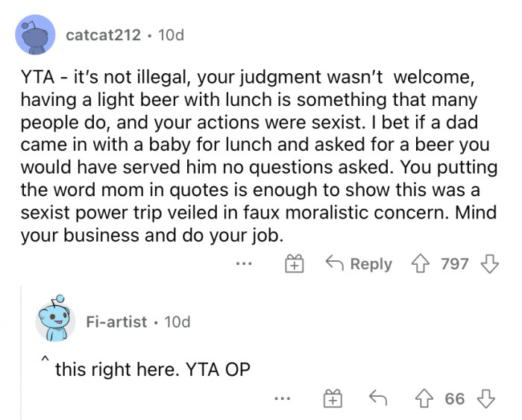Open Fi-artist's snoo avatar
Viewport: 522px width, 420px height.
pyautogui.click(x=54, y=322)
